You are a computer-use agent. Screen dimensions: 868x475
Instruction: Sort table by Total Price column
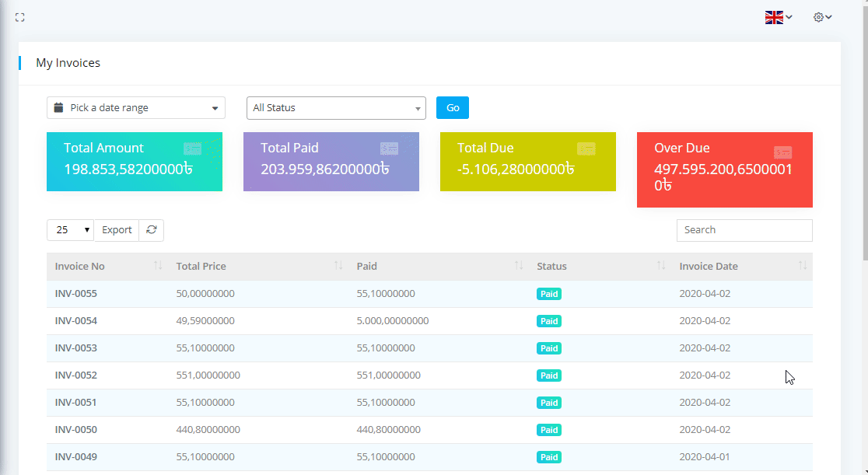point(201,267)
